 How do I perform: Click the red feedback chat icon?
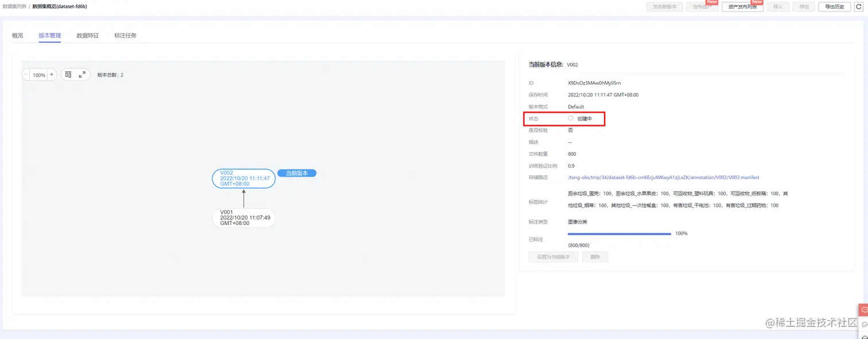pyautogui.click(x=864, y=310)
